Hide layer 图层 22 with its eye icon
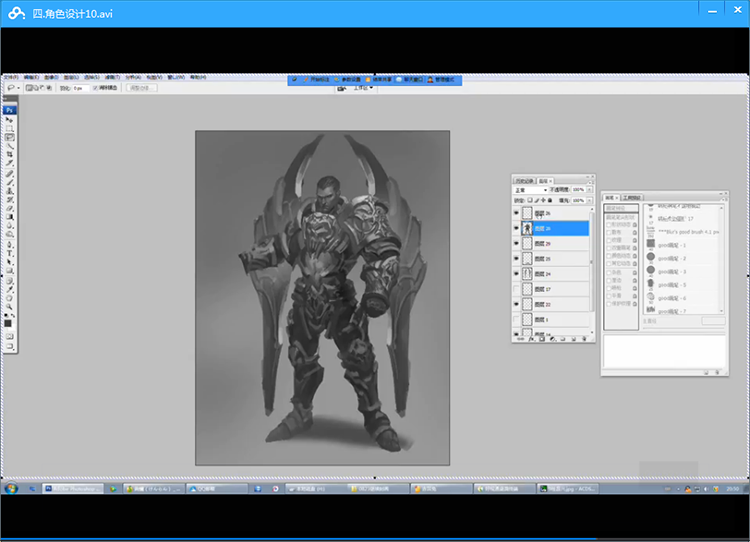This screenshot has height=542, width=750. point(516,304)
